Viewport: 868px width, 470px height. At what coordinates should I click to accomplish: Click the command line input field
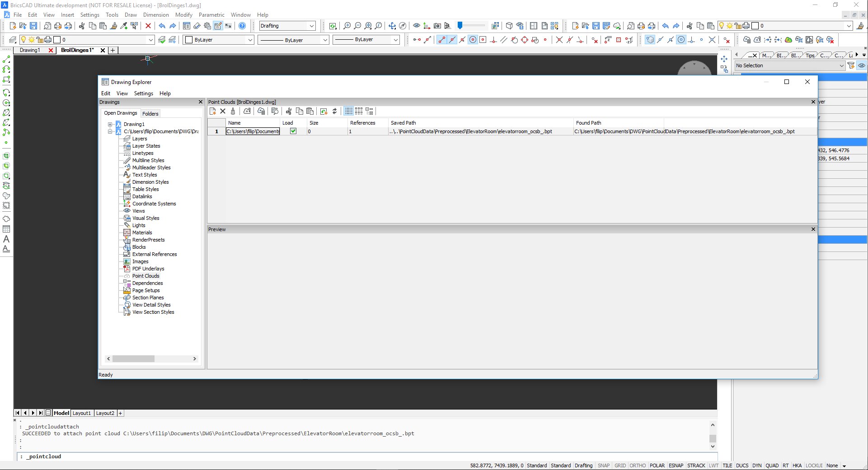point(367,456)
